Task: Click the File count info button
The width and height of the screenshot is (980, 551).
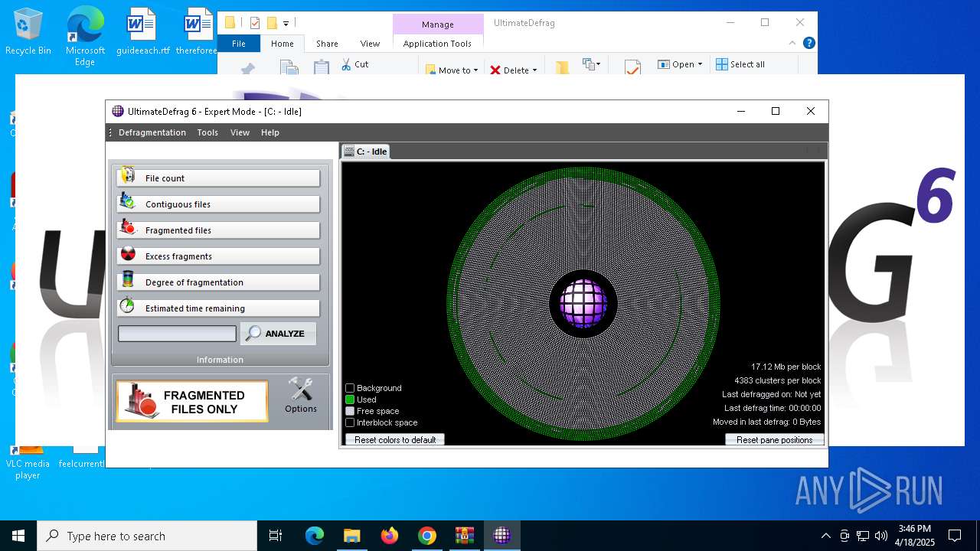Action: click(x=218, y=178)
